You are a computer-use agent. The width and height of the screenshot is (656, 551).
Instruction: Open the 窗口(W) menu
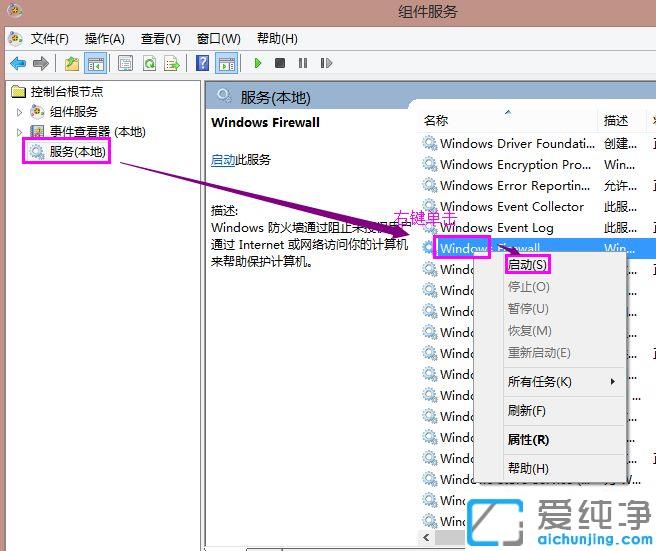pyautogui.click(x=218, y=39)
